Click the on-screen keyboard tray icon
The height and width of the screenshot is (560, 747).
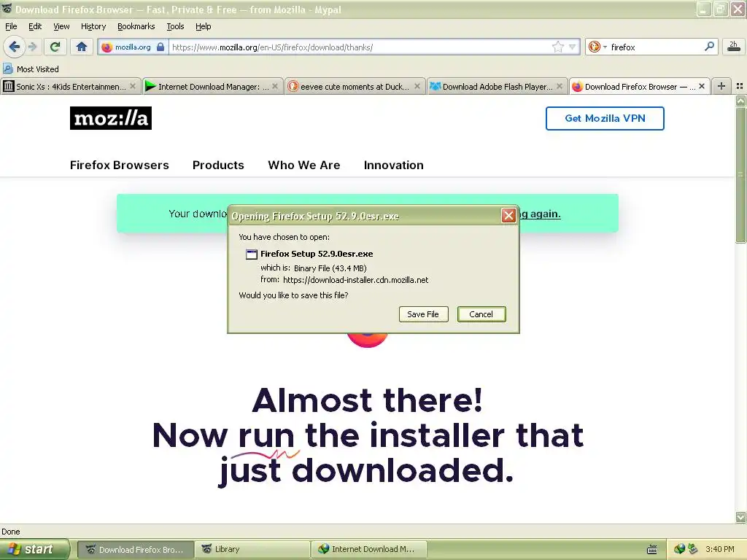click(651, 550)
